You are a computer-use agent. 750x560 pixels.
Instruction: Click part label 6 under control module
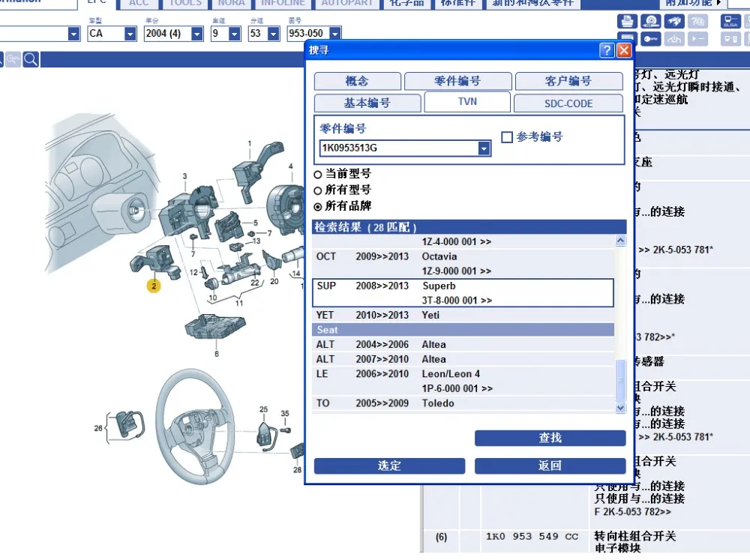217,354
